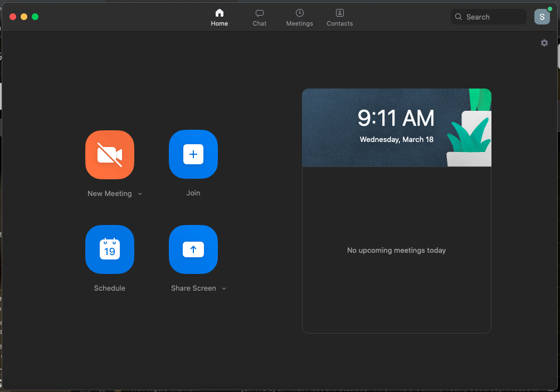The height and width of the screenshot is (392, 560).
Task: Go to the Contacts tab
Action: click(340, 17)
